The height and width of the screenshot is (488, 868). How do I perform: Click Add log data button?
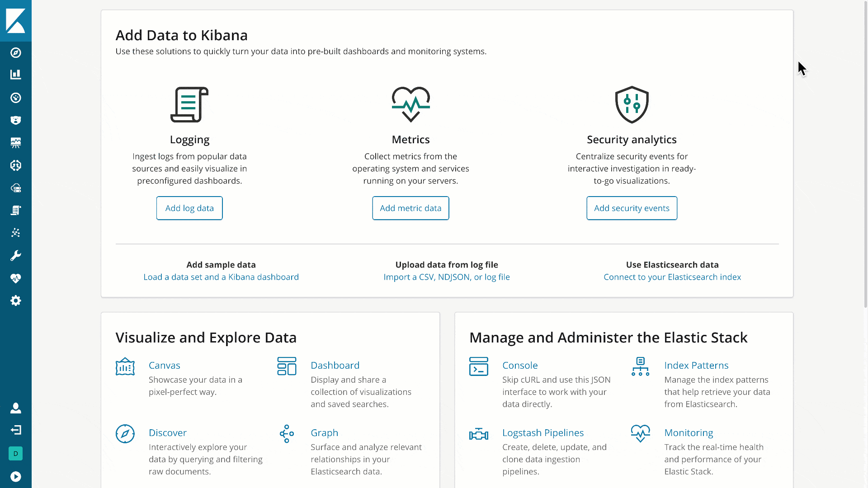coord(189,208)
